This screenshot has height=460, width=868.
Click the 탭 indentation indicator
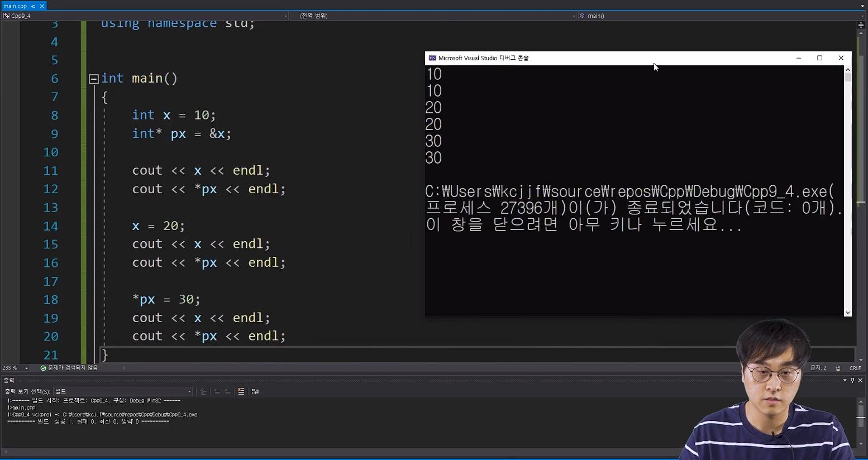(838, 368)
